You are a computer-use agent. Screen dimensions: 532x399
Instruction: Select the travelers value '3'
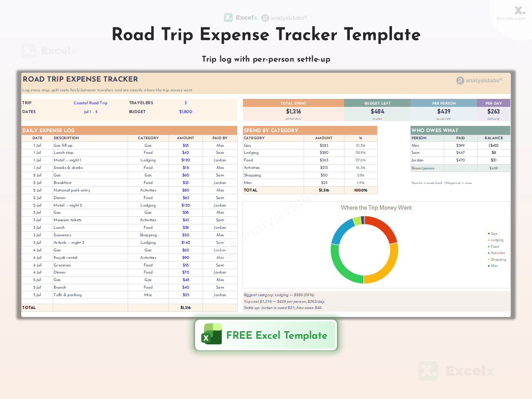(x=186, y=103)
